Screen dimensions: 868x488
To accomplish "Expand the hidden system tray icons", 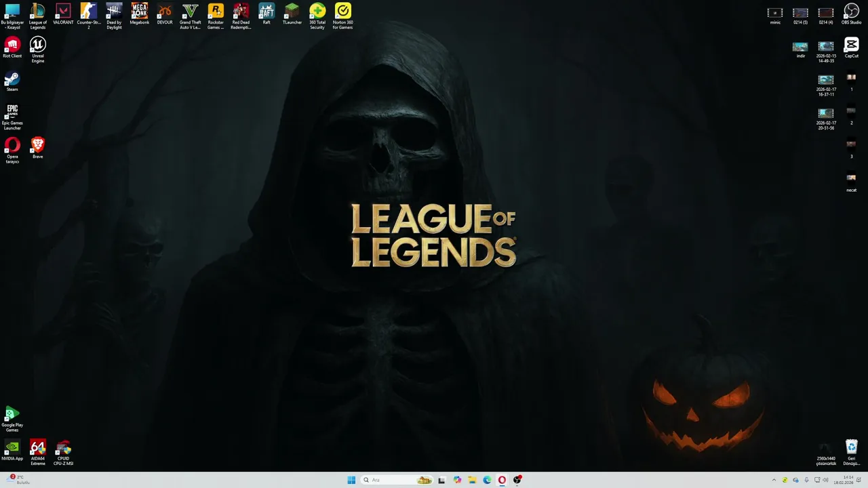I will [x=774, y=480].
